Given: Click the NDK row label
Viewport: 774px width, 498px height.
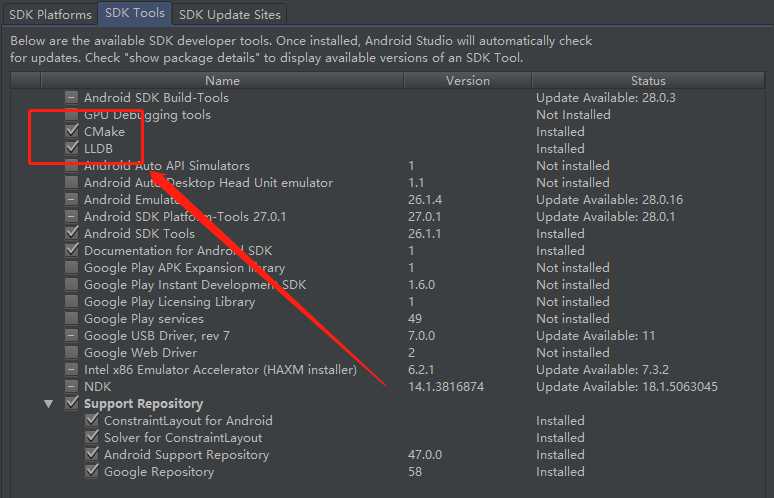Looking at the screenshot, I should click(98, 387).
